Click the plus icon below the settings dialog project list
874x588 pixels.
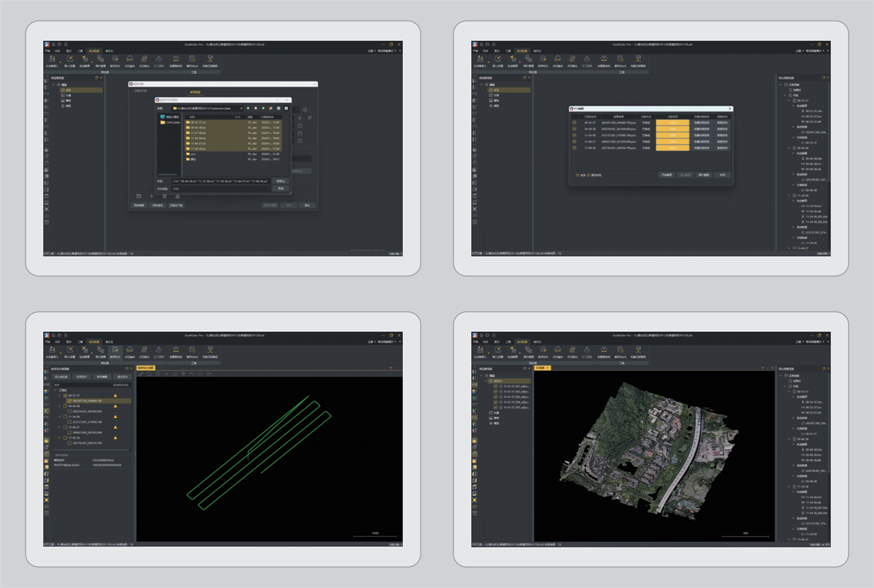click(152, 196)
